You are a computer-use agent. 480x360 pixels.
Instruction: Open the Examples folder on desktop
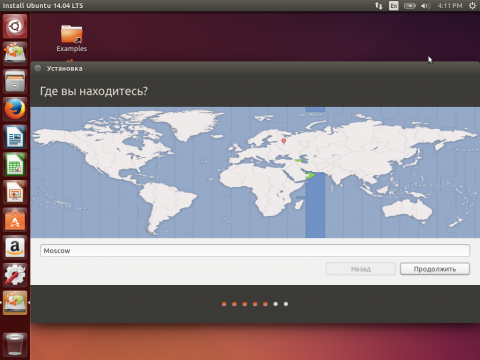[x=72, y=38]
